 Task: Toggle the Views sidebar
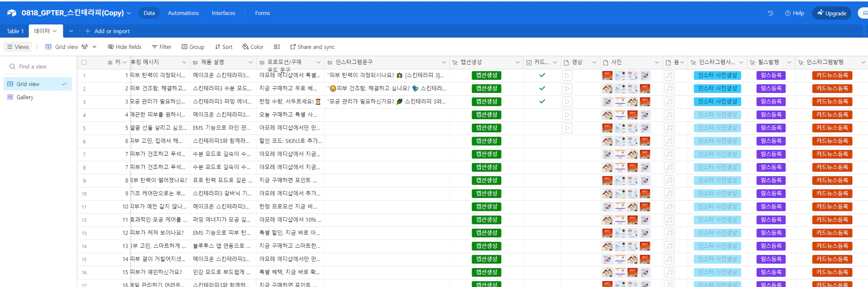[18, 47]
